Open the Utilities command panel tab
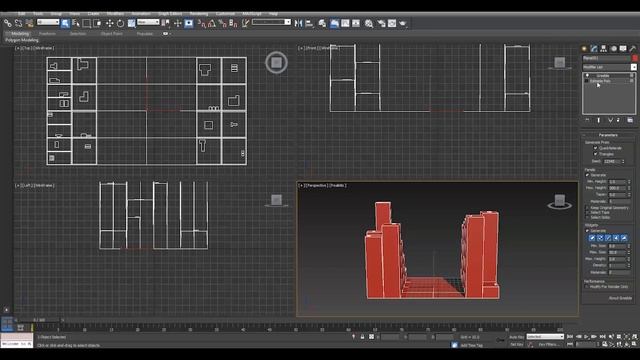Screen dimensions: 640x360 click(633, 49)
